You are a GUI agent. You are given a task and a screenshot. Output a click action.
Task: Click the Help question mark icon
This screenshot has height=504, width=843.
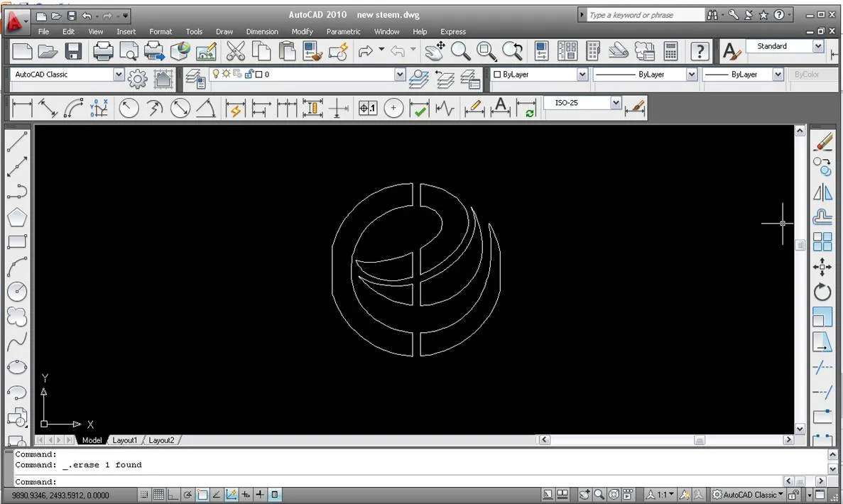(699, 52)
